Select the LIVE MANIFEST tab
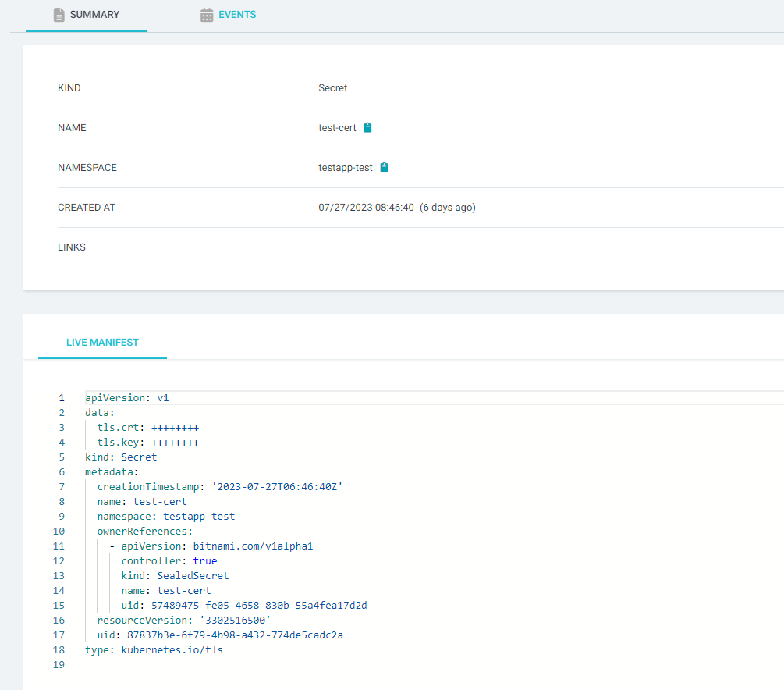 point(102,343)
